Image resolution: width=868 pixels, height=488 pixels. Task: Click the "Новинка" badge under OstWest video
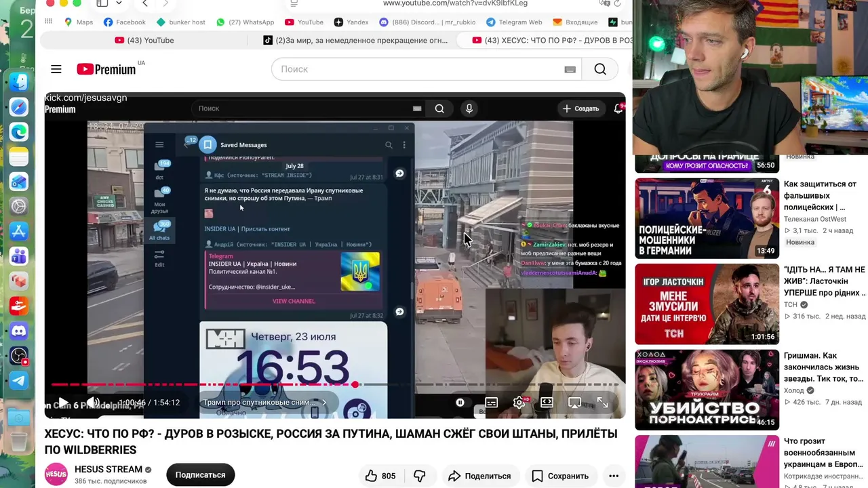pyautogui.click(x=800, y=242)
